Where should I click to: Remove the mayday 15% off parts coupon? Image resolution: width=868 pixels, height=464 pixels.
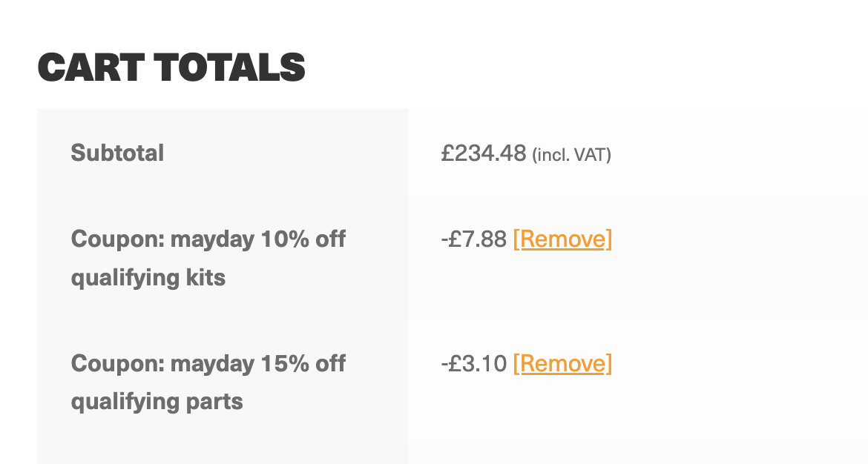(x=562, y=364)
